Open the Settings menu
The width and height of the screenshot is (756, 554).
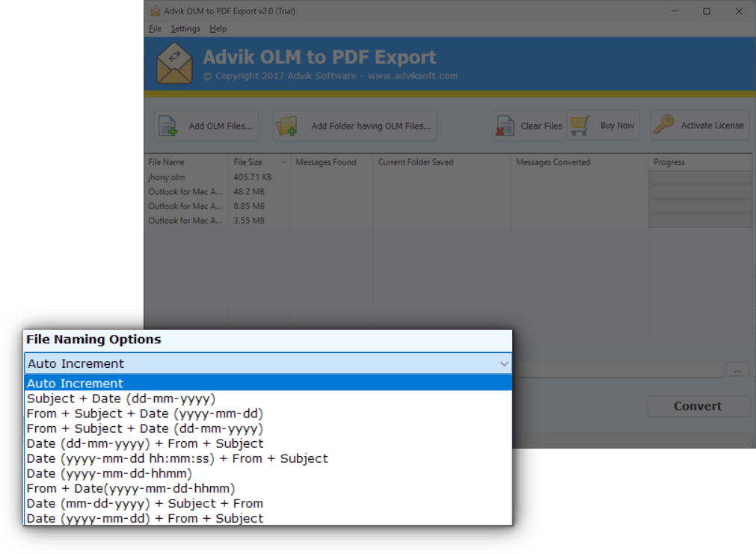point(185,28)
